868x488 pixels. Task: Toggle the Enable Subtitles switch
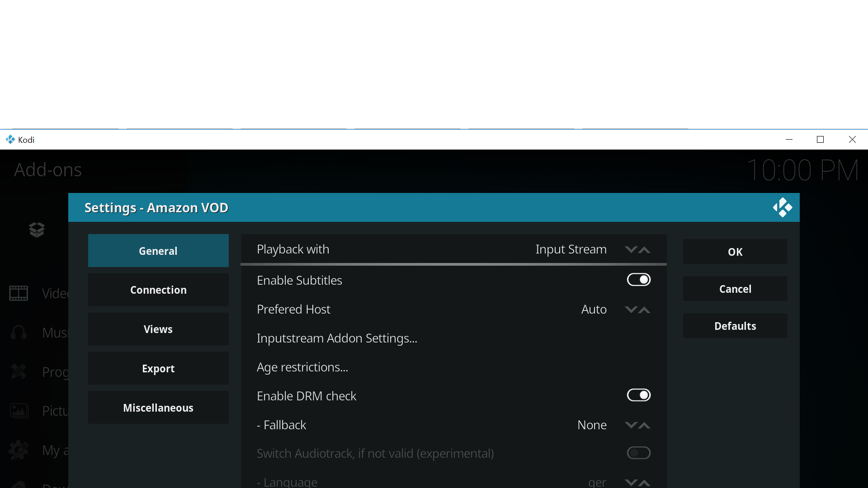[638, 280]
